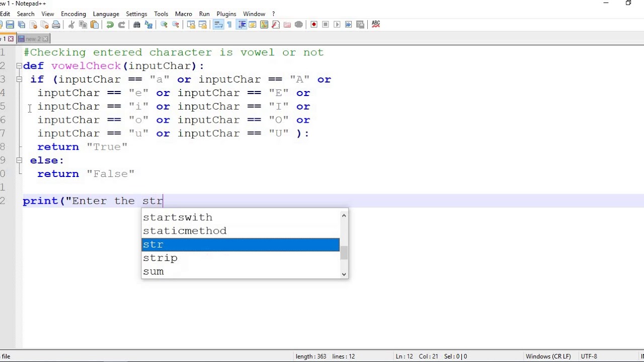Viewport: 644px width, 362px height.
Task: Click the Print toolbar icon
Action: (56, 25)
